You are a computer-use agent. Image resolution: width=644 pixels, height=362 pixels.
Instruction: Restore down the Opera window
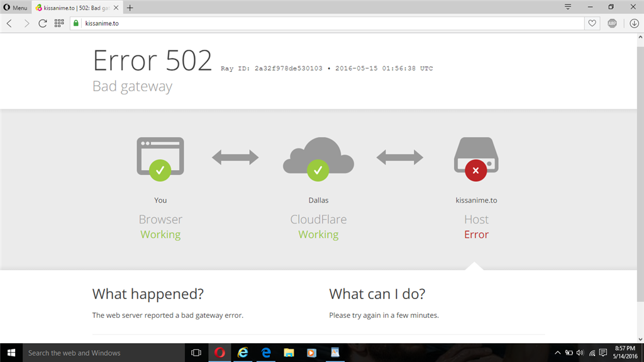[611, 7]
